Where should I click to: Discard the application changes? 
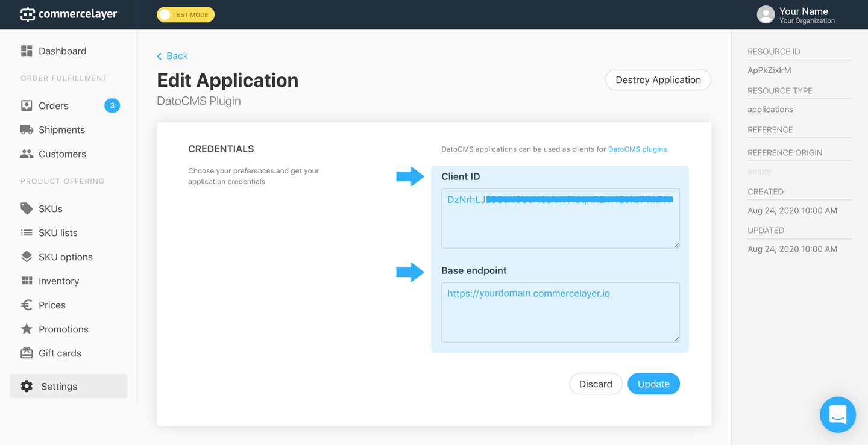coord(596,384)
